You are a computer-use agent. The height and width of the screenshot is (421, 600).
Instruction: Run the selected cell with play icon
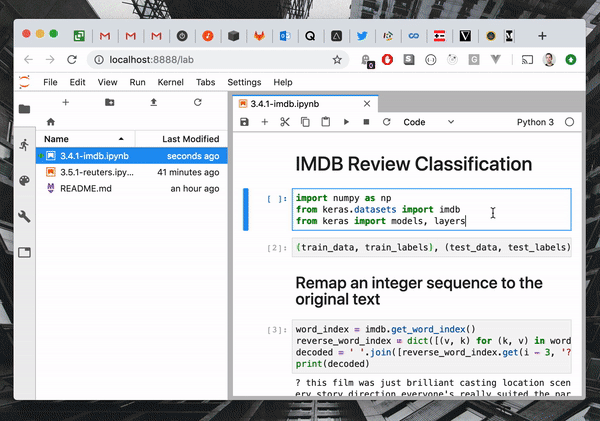coord(346,122)
